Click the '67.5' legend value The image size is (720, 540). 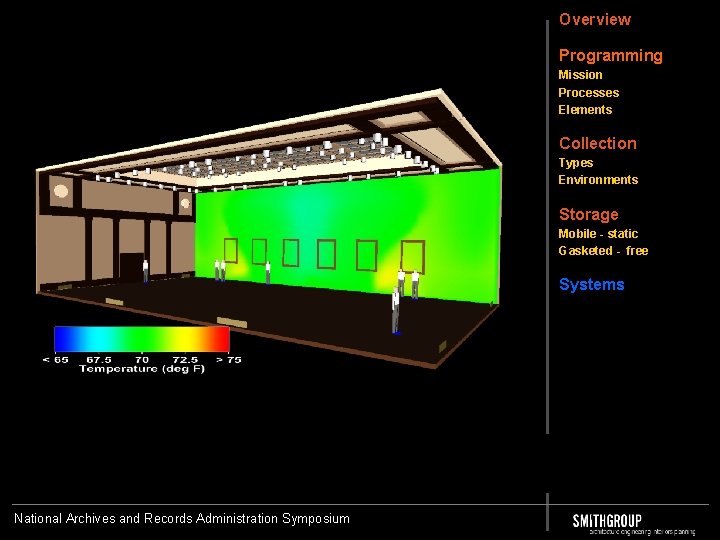pyautogui.click(x=99, y=360)
